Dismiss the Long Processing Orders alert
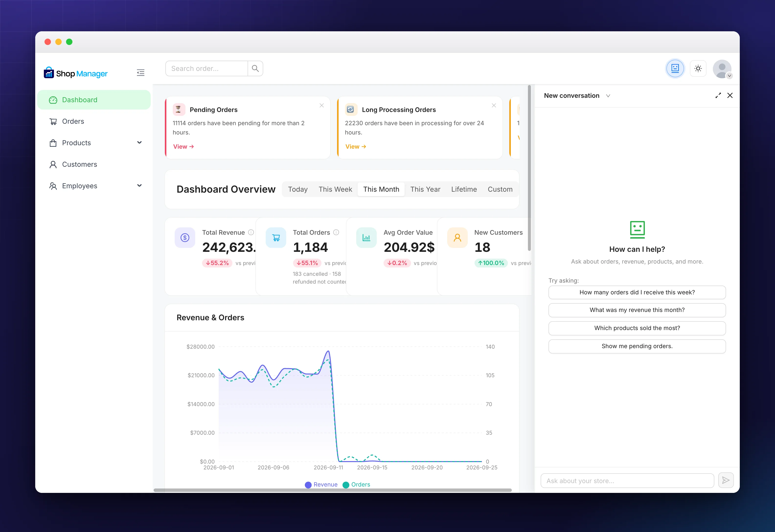 [494, 105]
